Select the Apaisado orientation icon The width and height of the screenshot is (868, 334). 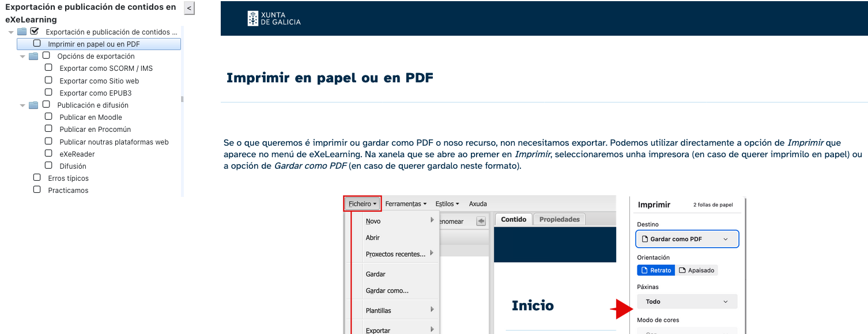click(697, 270)
